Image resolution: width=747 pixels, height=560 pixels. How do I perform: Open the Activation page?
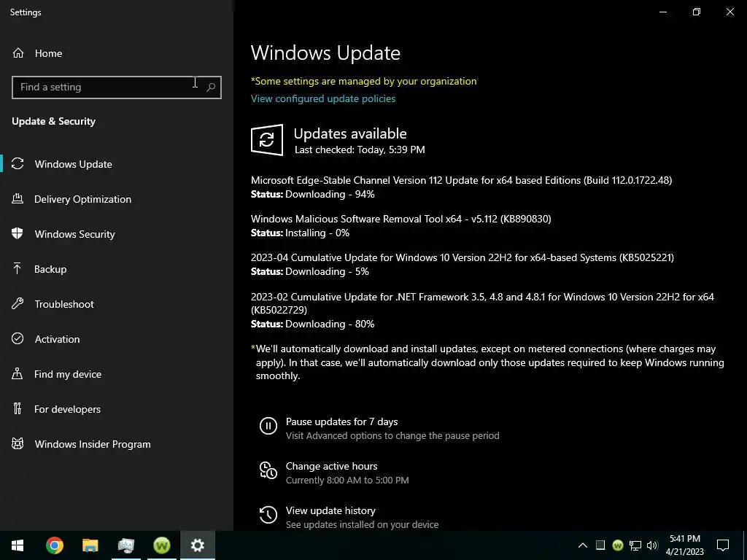(117, 338)
